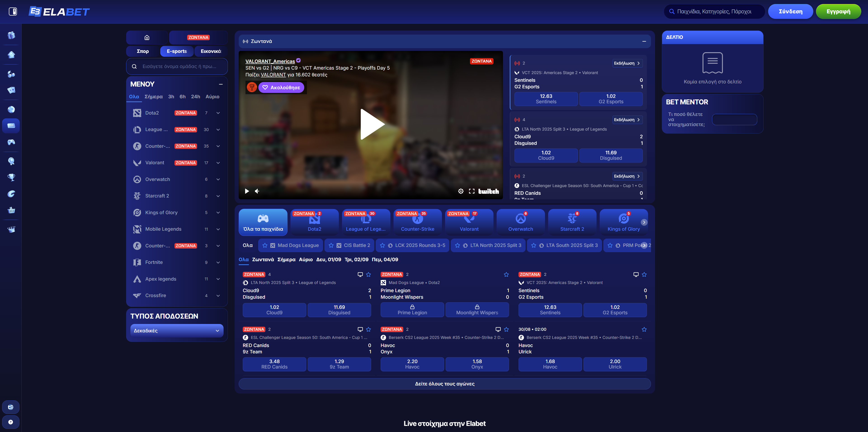
Task: Open stream icon for Sentinels vs G2 card
Action: click(x=636, y=275)
